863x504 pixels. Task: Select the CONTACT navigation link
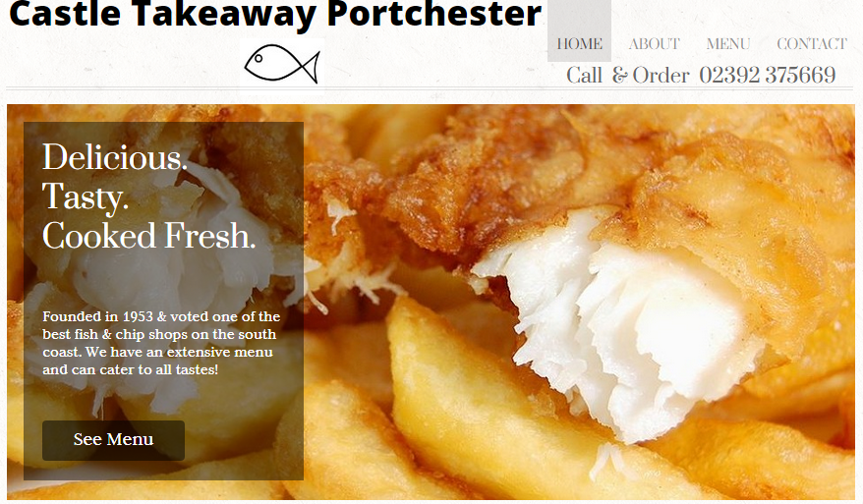(812, 44)
